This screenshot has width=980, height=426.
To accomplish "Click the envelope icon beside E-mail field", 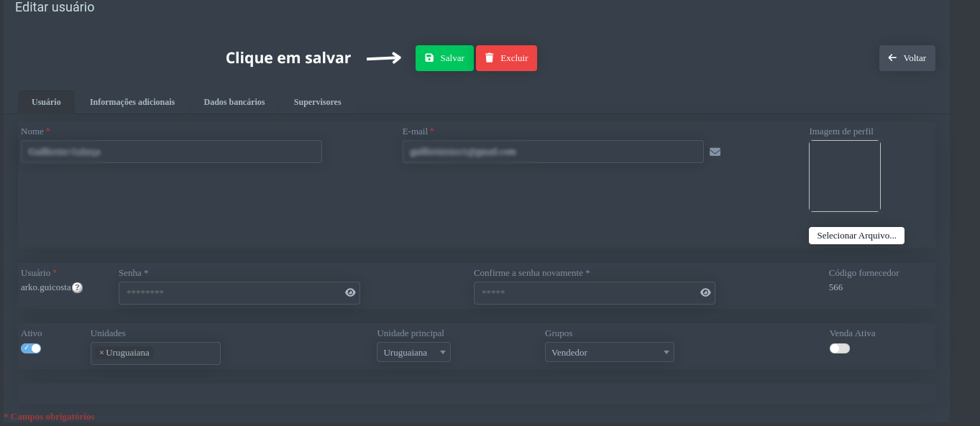I will pos(715,152).
